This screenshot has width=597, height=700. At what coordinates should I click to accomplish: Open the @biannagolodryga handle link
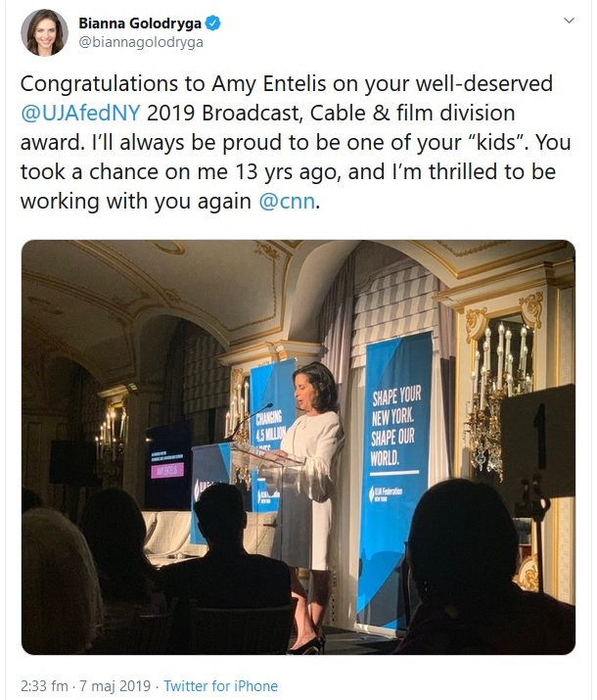[x=144, y=42]
